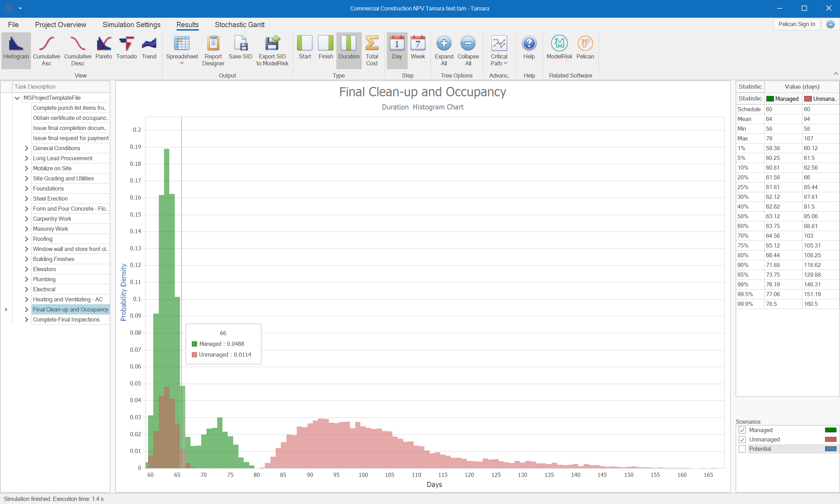Select the Histogram view icon
The width and height of the screenshot is (840, 504).
tap(16, 50)
